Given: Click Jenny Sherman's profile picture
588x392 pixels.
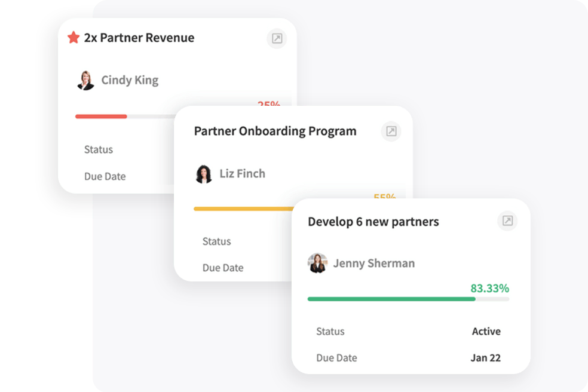Looking at the screenshot, I should tap(317, 263).
